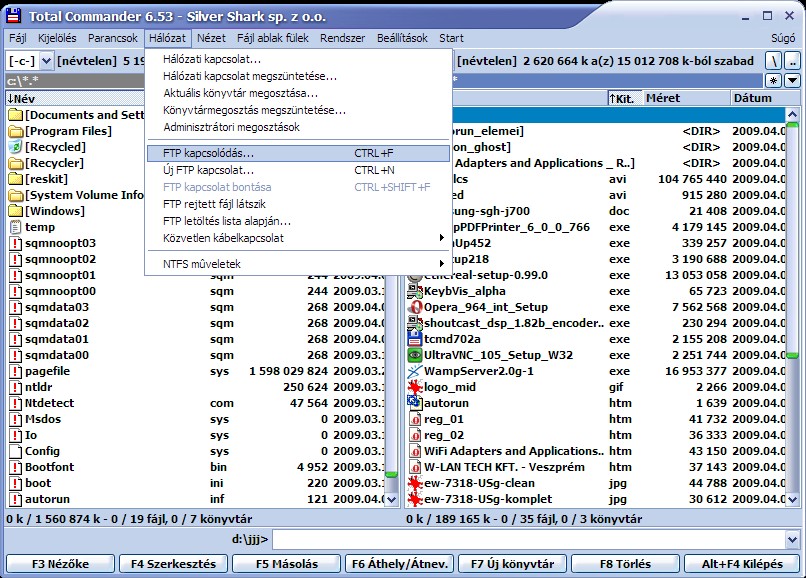Open the command line history dropdown

click(792, 539)
